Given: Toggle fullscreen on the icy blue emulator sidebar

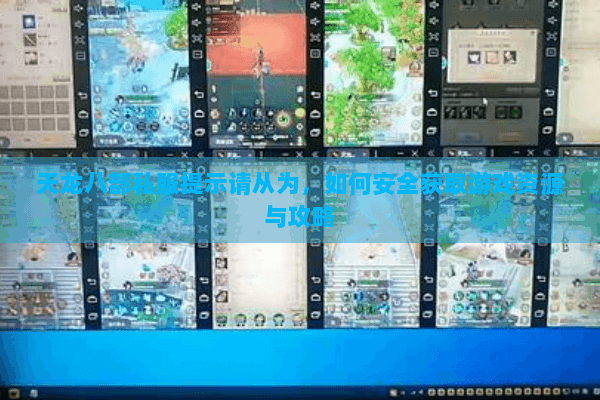Looking at the screenshot, I should coord(197,38).
